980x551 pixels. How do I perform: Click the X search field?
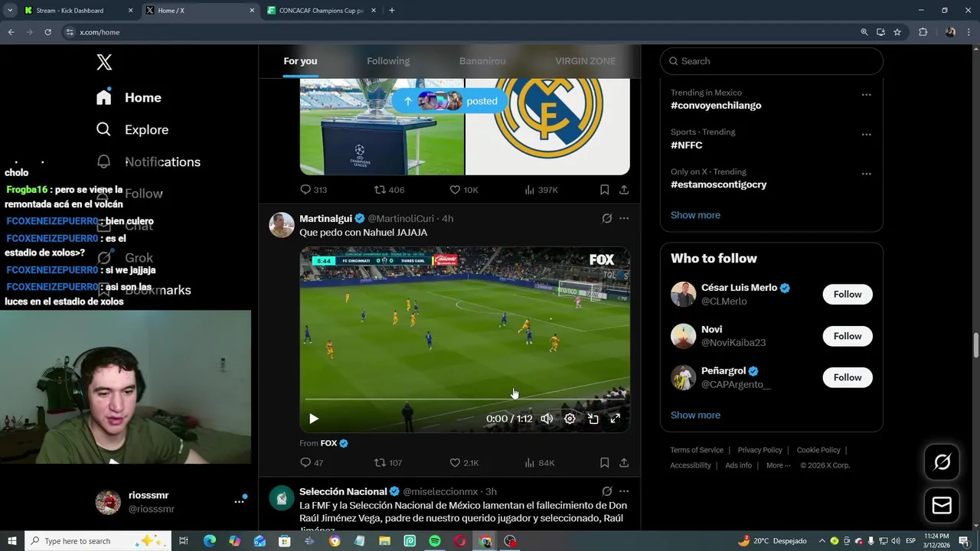[771, 61]
